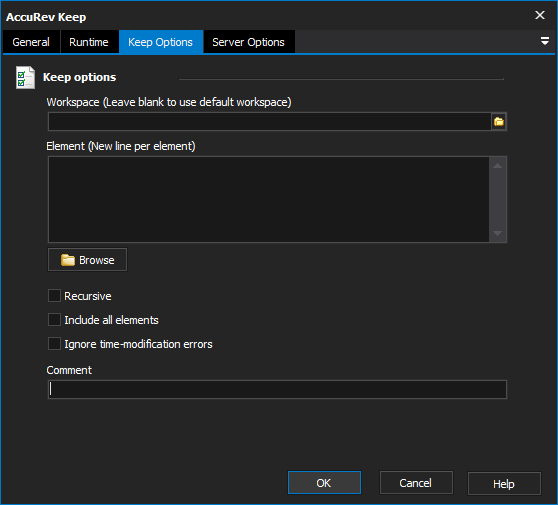
Task: Focus the Workspace input field
Action: coord(269,122)
